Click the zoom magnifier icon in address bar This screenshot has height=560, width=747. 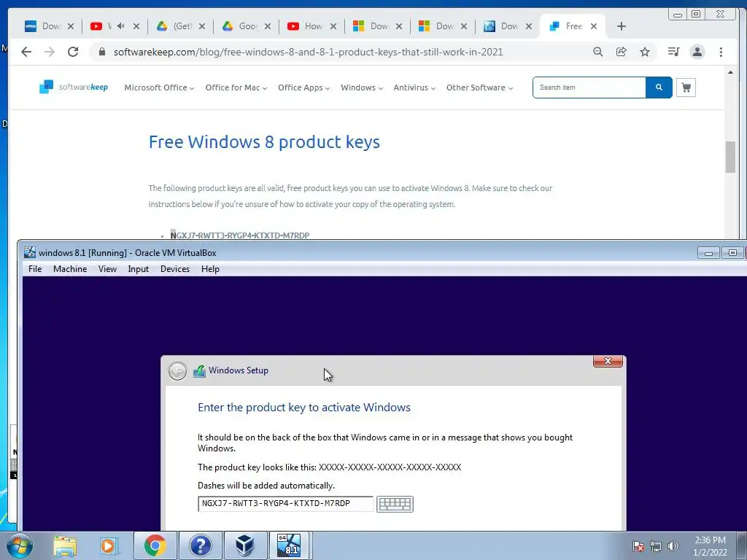tap(598, 52)
